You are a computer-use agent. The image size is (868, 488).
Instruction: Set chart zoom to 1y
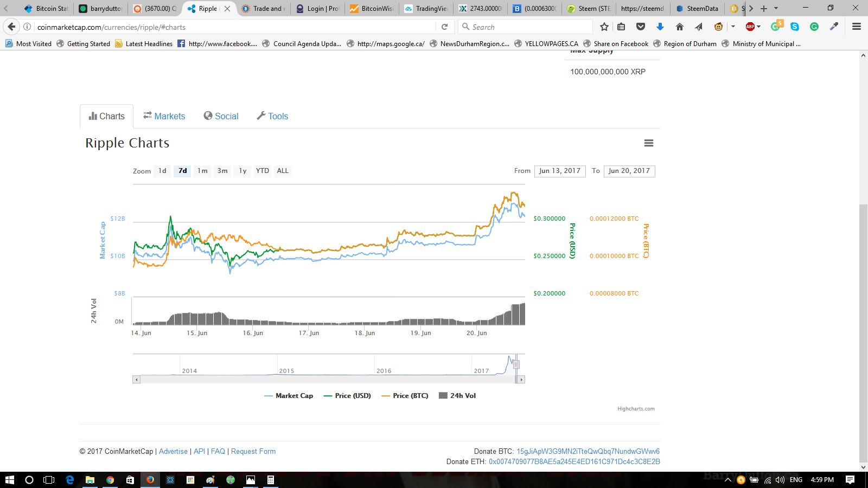242,171
